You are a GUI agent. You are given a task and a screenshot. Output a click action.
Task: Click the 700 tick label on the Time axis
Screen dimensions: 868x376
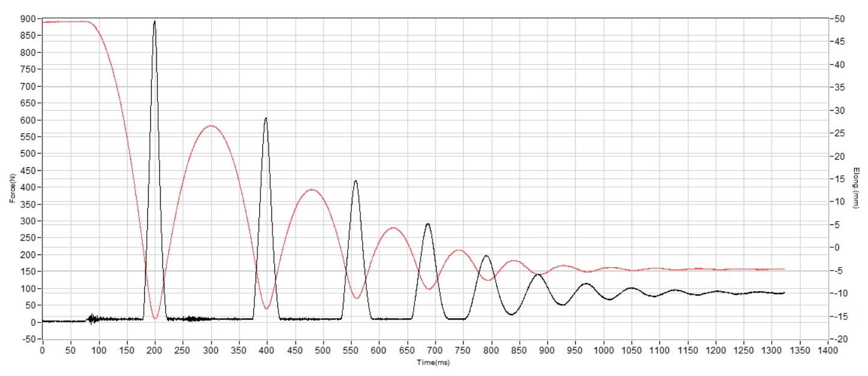(436, 350)
